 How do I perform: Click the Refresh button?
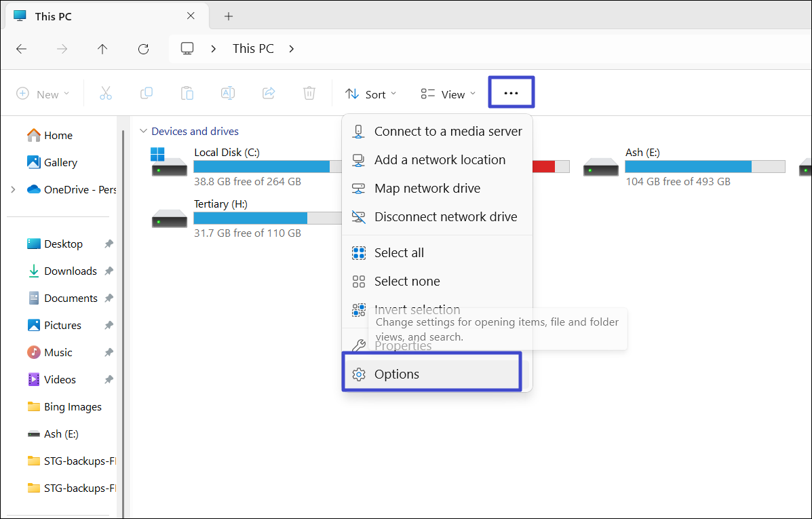click(143, 49)
